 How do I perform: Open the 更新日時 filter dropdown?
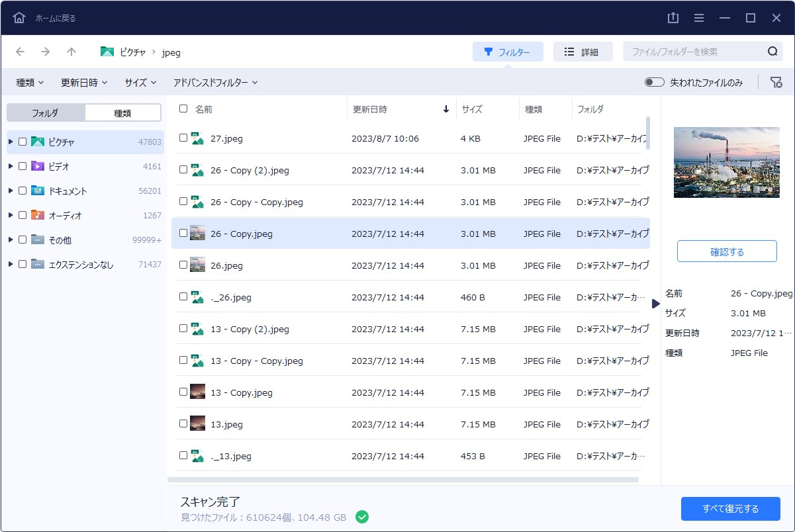84,83
